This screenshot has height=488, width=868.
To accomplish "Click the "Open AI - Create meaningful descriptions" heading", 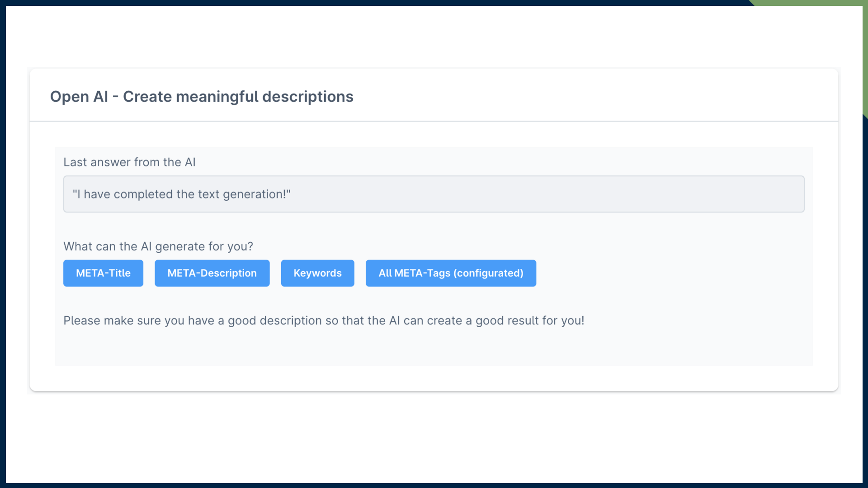I will pos(202,97).
